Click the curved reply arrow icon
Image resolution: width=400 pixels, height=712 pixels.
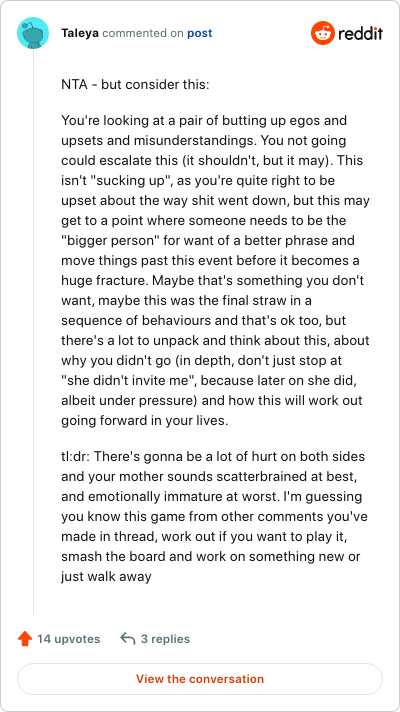(128, 639)
